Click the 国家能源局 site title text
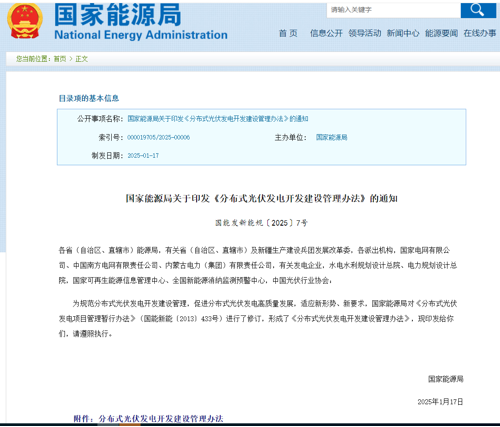This screenshot has height=427, width=500. (118, 15)
